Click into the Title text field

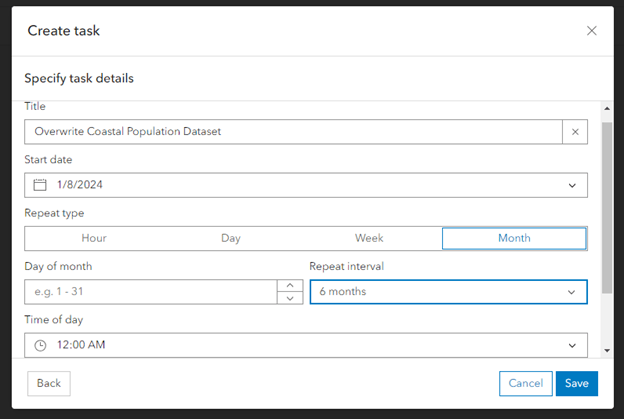pos(290,131)
